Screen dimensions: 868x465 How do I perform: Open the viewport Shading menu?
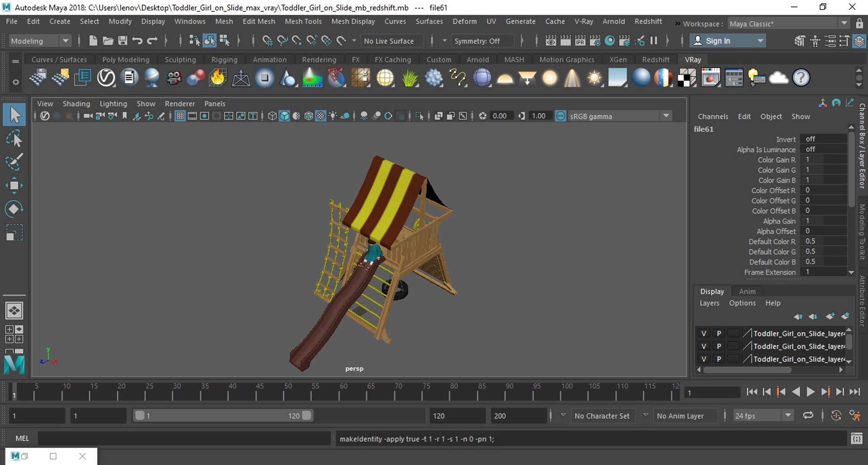(x=76, y=104)
